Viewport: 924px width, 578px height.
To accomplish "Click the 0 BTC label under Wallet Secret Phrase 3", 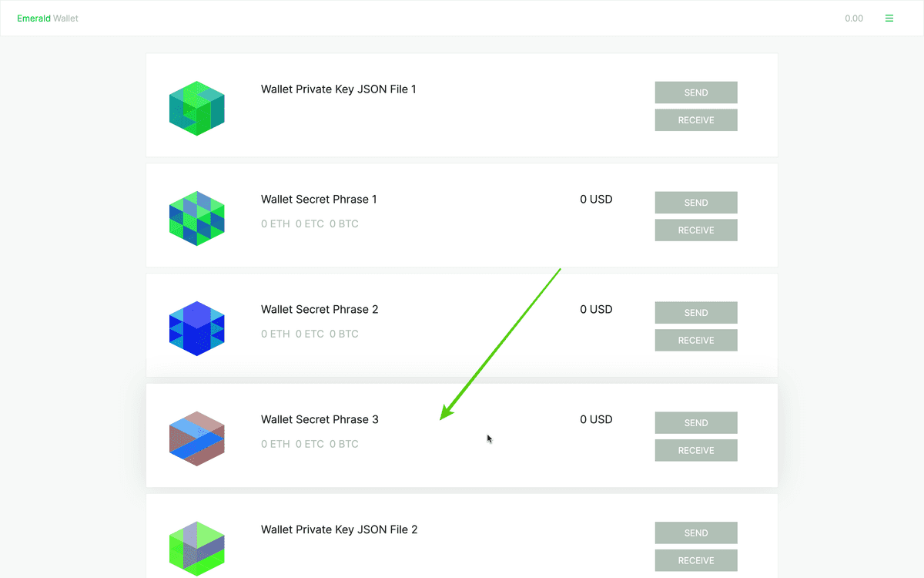I will pyautogui.click(x=343, y=444).
